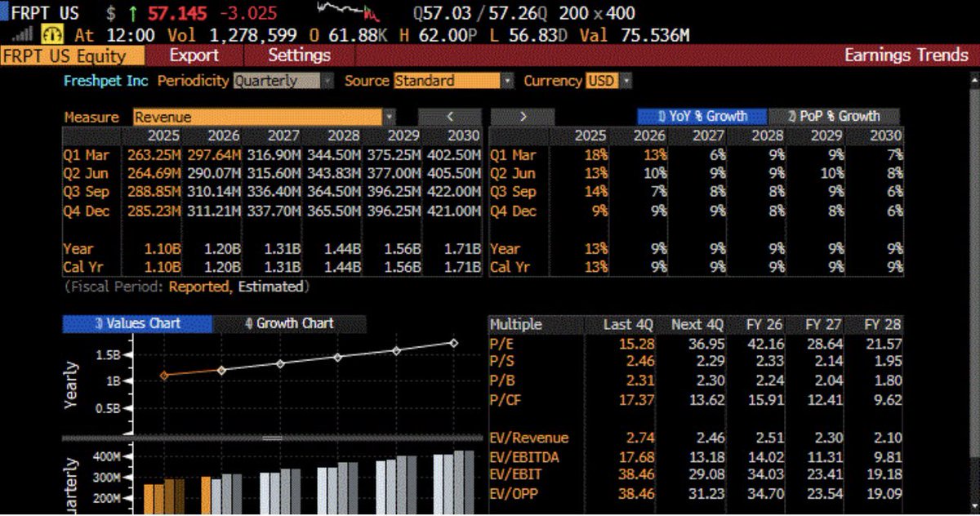Click the FRPT US Equity tab
The height and width of the screenshot is (516, 980).
pyautogui.click(x=73, y=56)
